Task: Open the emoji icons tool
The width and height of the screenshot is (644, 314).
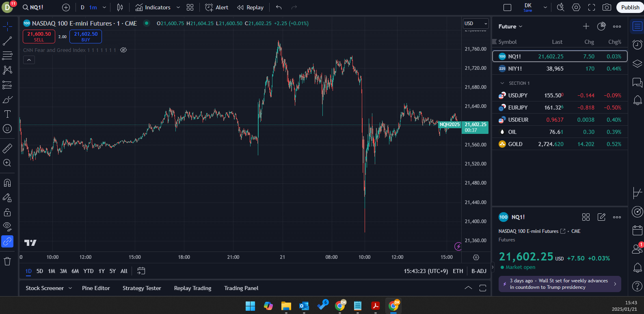Action: point(7,129)
